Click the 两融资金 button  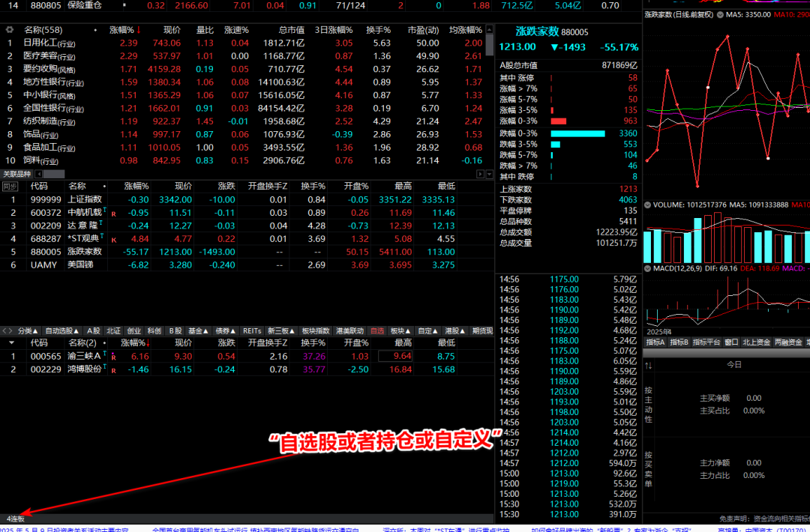pyautogui.click(x=788, y=342)
